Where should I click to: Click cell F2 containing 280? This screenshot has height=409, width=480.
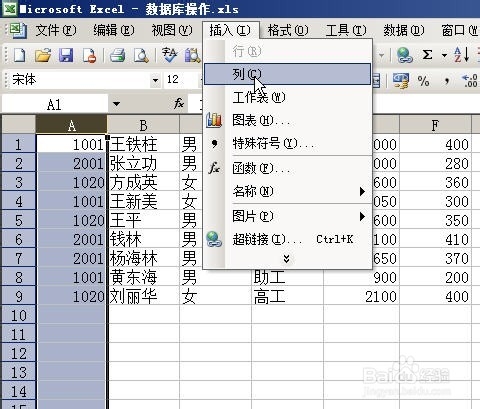coord(435,163)
